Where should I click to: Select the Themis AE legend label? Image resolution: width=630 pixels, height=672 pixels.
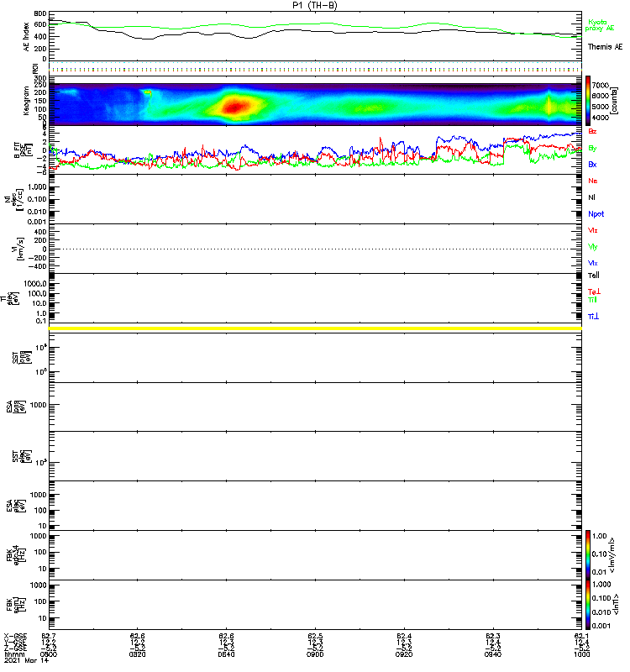click(605, 47)
